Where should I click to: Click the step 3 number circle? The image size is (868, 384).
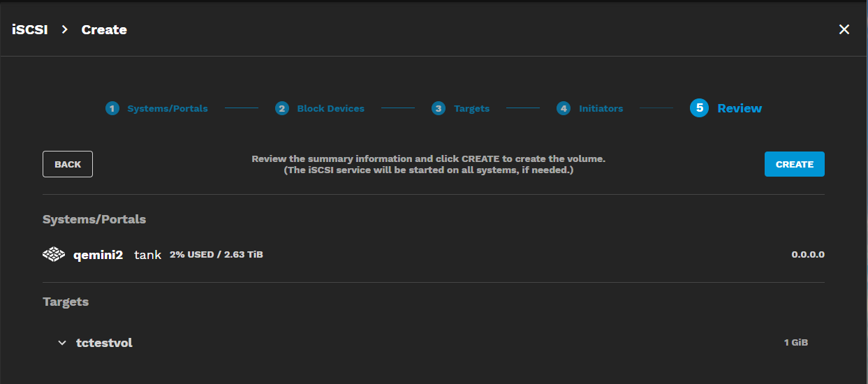pyautogui.click(x=439, y=108)
